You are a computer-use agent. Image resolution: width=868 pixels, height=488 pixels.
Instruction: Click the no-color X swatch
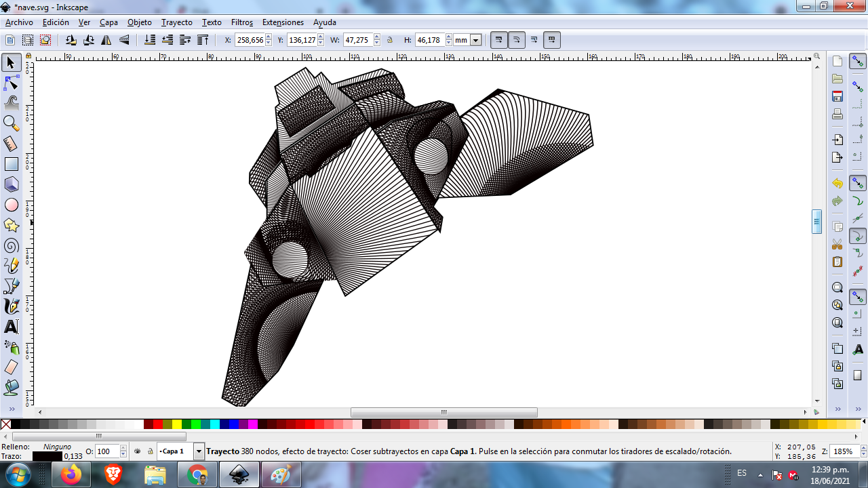pyautogui.click(x=5, y=424)
